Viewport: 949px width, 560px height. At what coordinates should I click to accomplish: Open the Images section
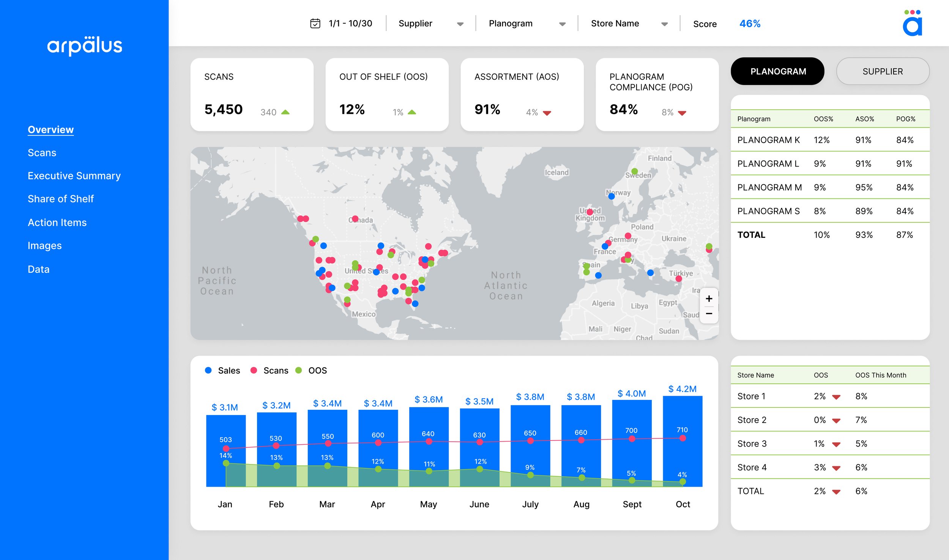pos(44,245)
